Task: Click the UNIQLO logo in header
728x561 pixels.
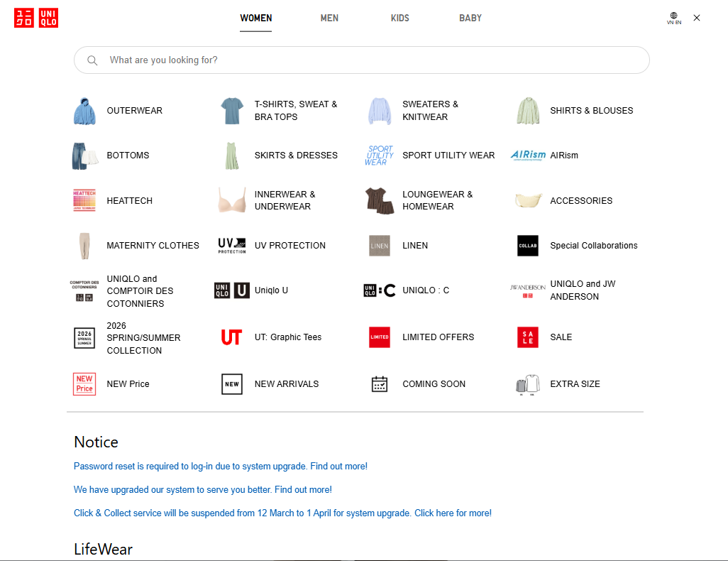Action: (x=35, y=18)
